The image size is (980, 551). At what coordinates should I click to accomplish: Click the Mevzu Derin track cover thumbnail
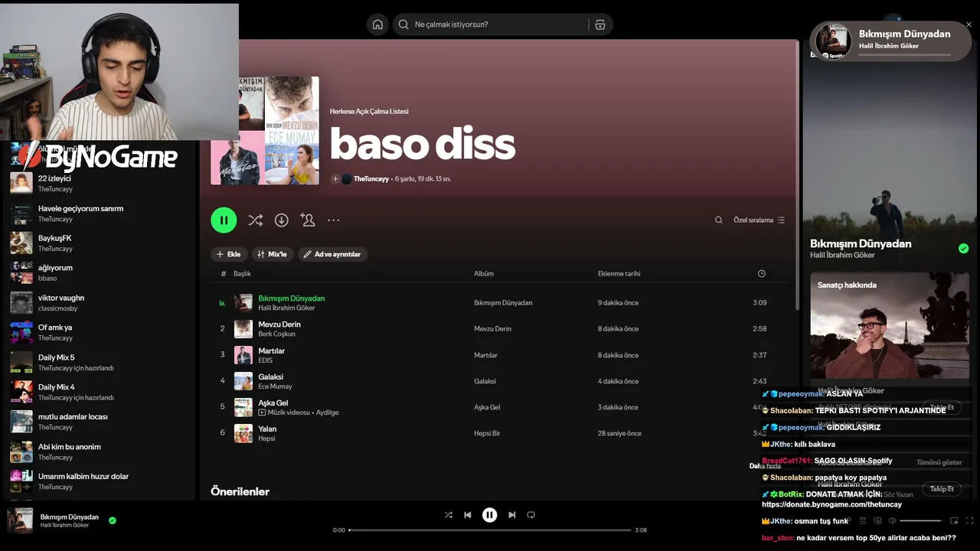(x=243, y=329)
